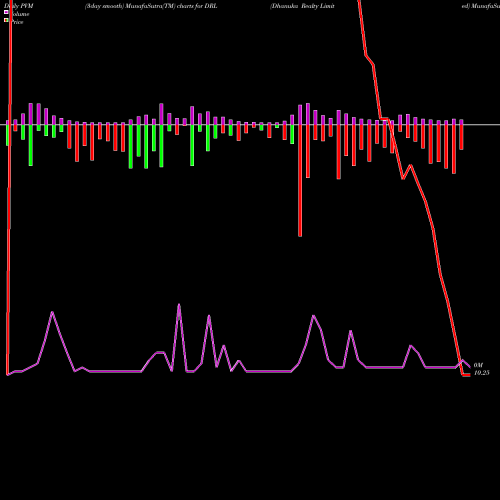
Task: Select the 'Price' legend label
Action: (17, 22)
